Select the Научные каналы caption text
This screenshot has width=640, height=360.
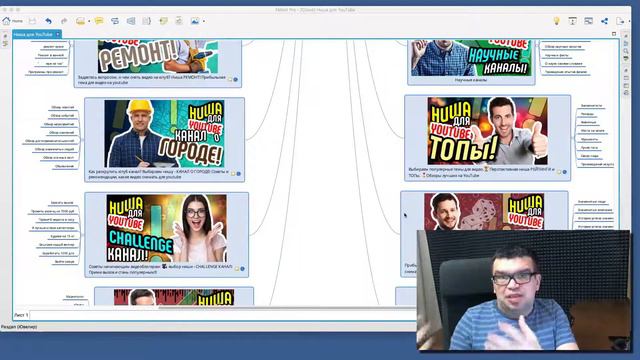click(x=471, y=80)
